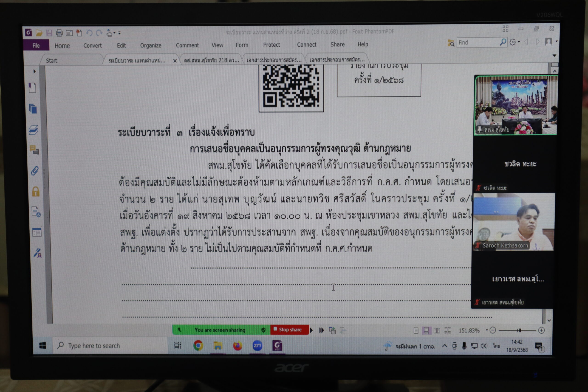Expand the left navigation panel arrow
The height and width of the screenshot is (392, 588).
(x=34, y=71)
